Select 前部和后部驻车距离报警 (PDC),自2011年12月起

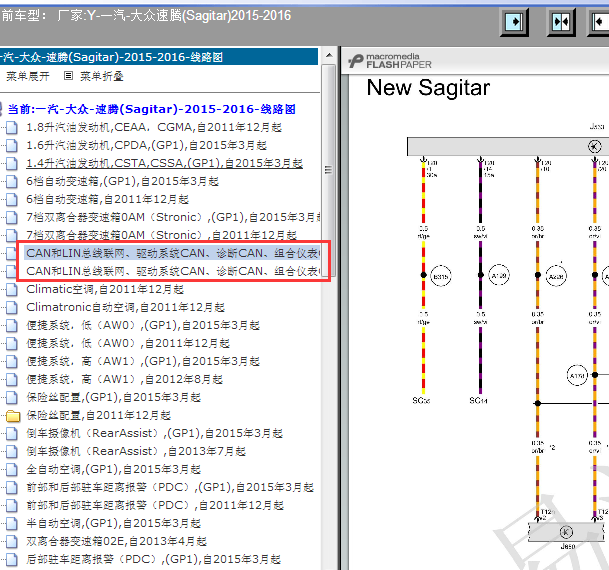pyautogui.click(x=155, y=505)
